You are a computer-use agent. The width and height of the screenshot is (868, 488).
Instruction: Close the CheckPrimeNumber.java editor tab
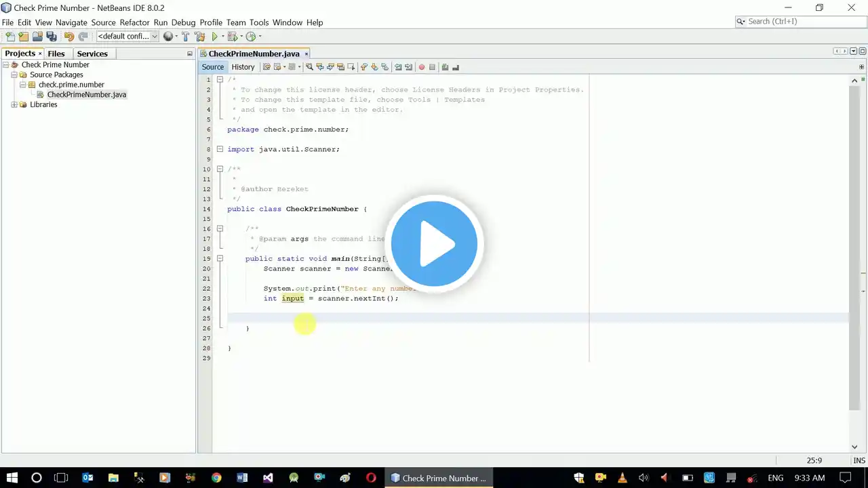click(x=307, y=54)
